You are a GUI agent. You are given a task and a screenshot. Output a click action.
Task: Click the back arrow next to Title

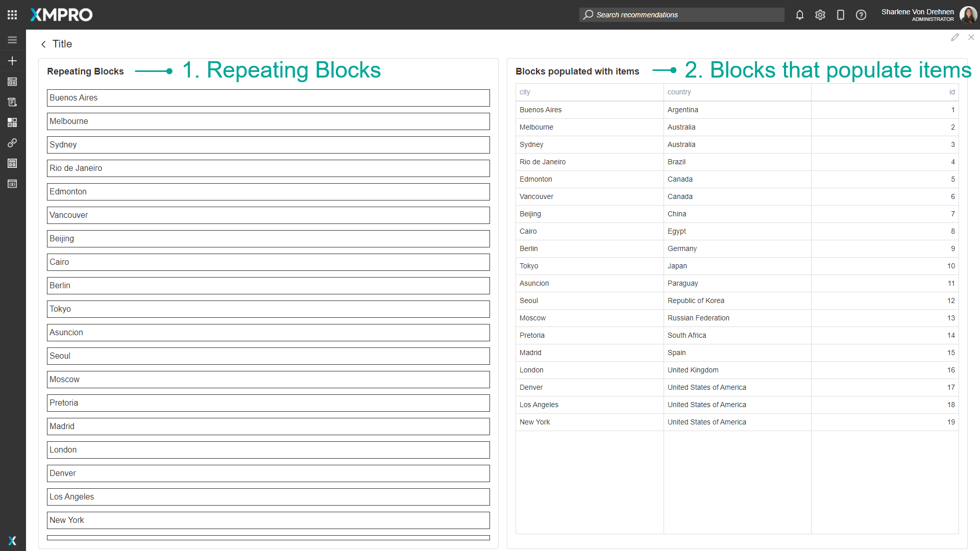(43, 44)
